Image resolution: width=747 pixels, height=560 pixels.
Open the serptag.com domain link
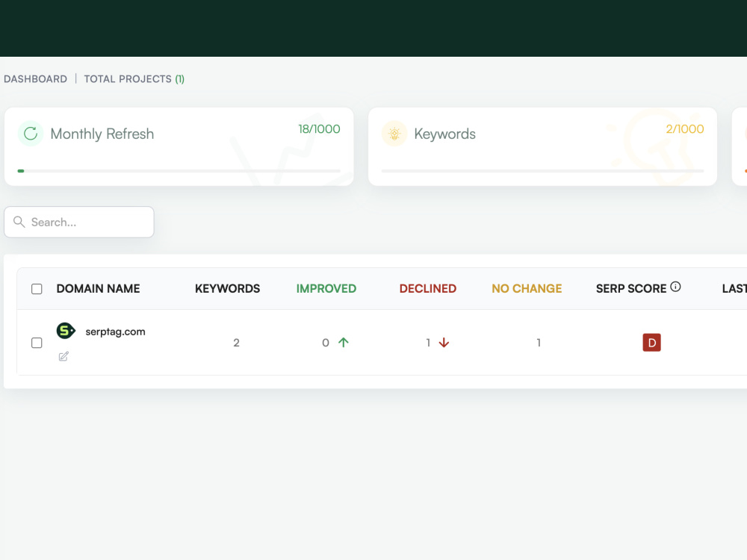[x=115, y=332]
